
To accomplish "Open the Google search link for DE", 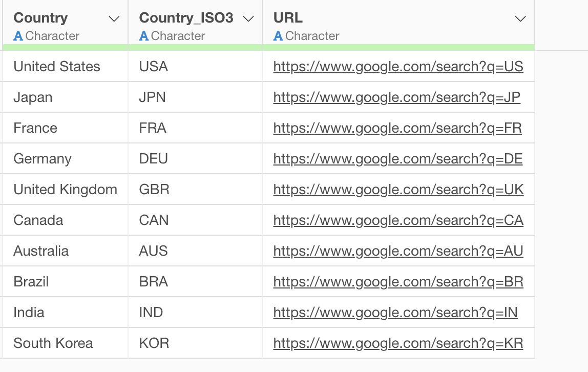I will [x=397, y=159].
